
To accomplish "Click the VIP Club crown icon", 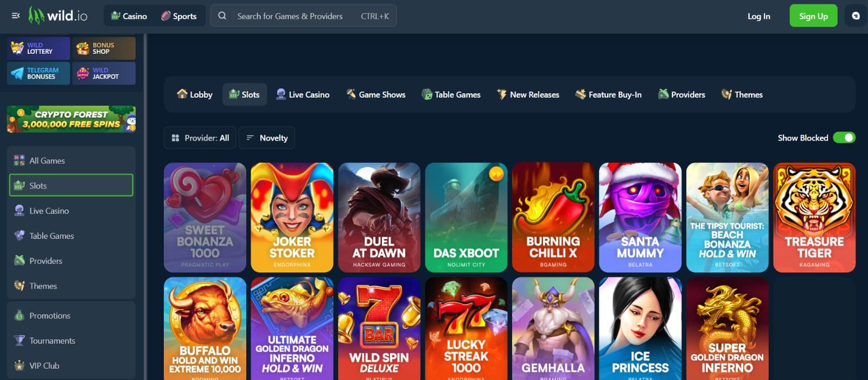I will tap(20, 365).
